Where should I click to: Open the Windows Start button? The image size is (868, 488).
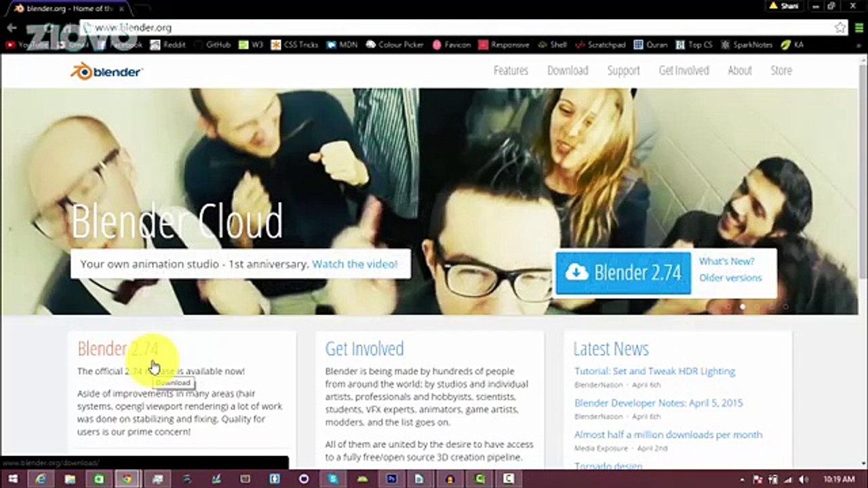(12, 479)
